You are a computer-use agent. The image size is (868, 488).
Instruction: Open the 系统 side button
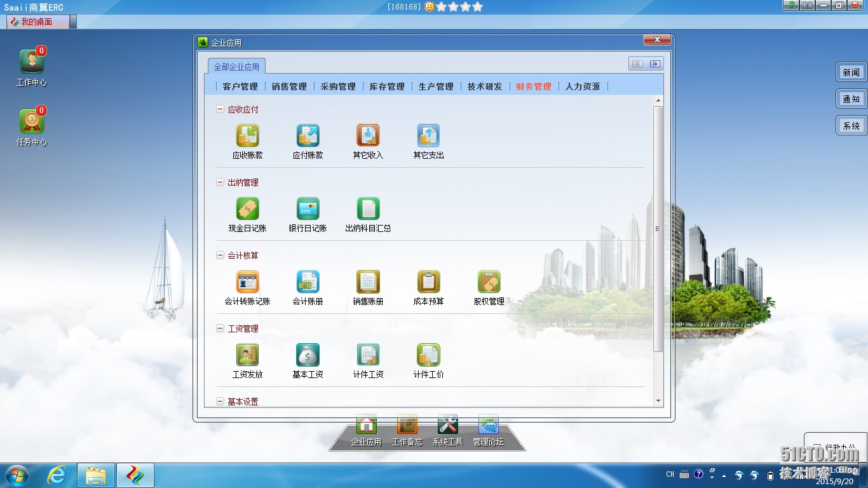[x=851, y=126]
